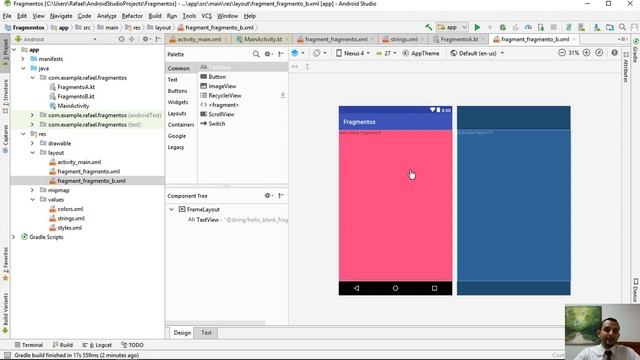Image resolution: width=640 pixels, height=360 pixels.
Task: Open the API 27 version dropdown
Action: point(386,53)
